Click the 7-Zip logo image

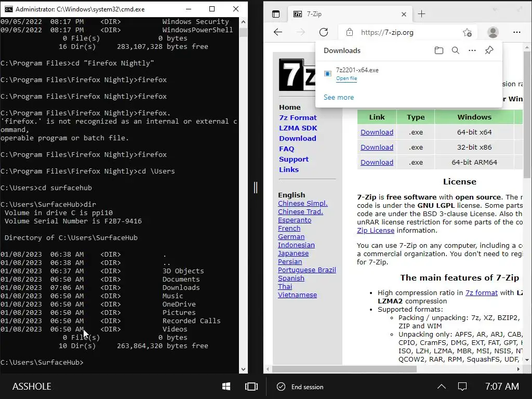(x=297, y=75)
